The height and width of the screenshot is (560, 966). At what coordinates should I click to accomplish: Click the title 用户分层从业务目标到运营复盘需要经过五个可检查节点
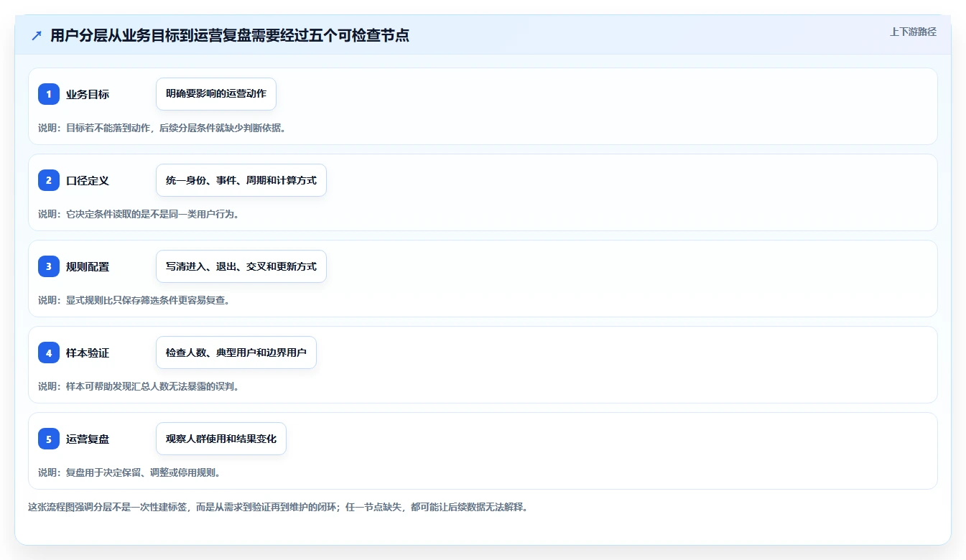pyautogui.click(x=230, y=36)
